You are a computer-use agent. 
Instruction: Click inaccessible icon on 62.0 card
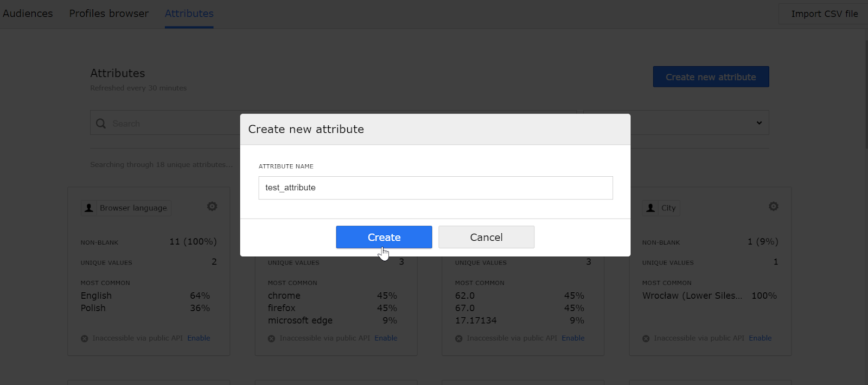tap(459, 338)
